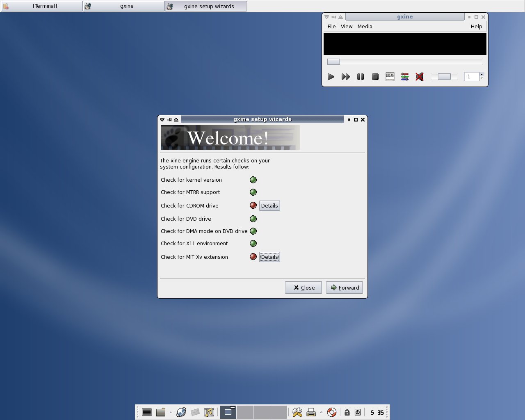Pause playback in the gxine player

361,77
